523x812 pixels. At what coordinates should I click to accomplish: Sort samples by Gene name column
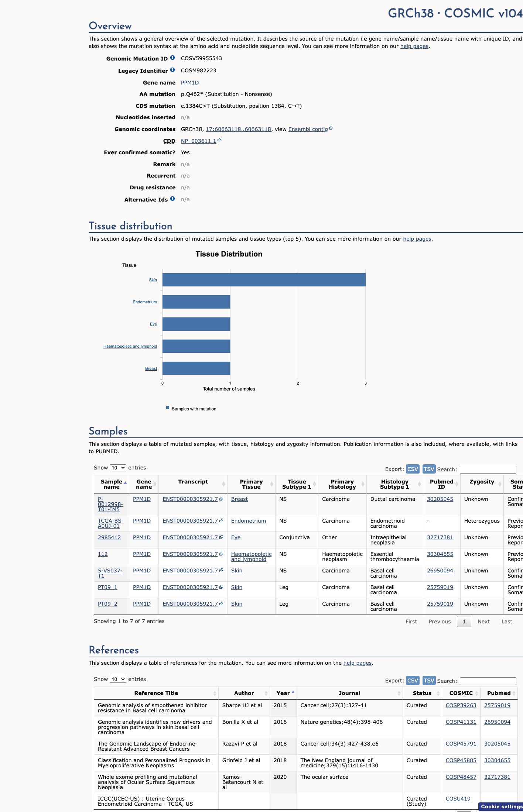[144, 484]
